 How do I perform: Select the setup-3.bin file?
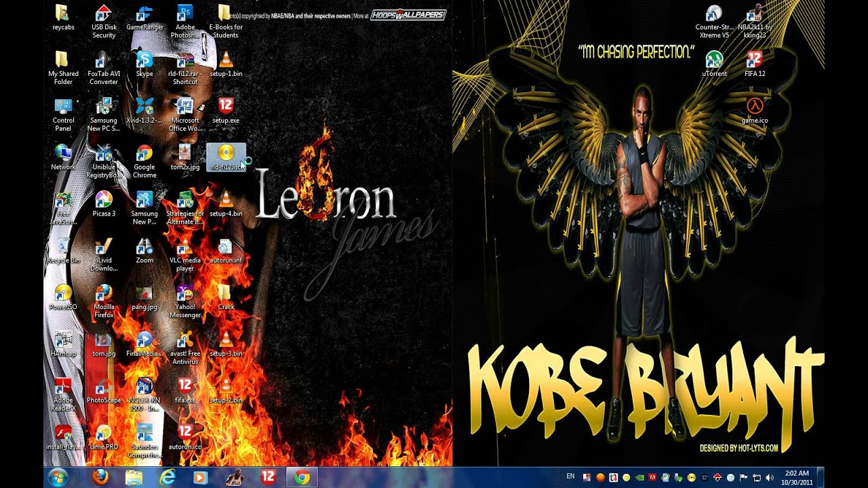point(226,344)
